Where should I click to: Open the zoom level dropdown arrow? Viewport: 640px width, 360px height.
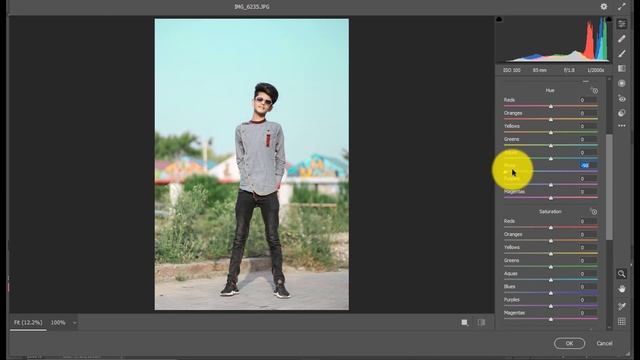coord(74,323)
